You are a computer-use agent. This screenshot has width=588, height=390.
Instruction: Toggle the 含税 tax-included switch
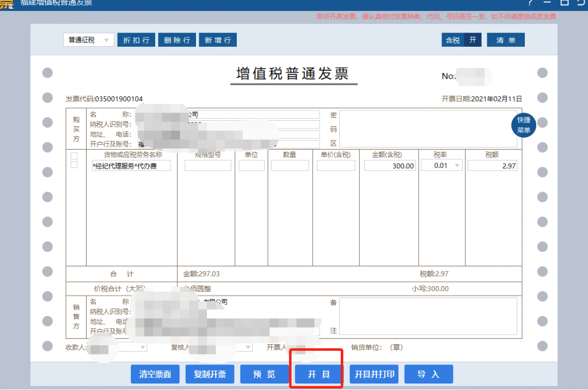click(x=461, y=40)
